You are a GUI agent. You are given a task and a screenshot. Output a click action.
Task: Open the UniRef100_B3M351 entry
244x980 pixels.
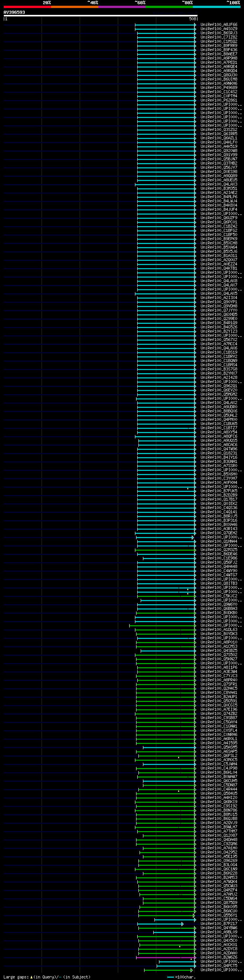[x=219, y=189]
